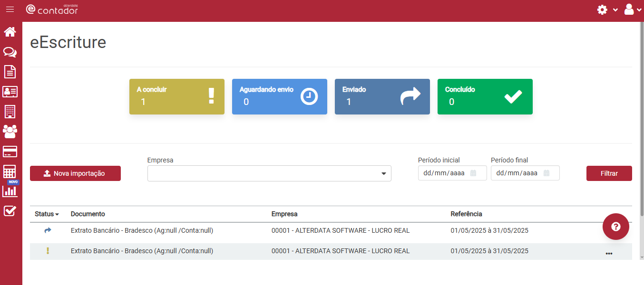
Task: Select the A concluir status card
Action: pyautogui.click(x=177, y=96)
